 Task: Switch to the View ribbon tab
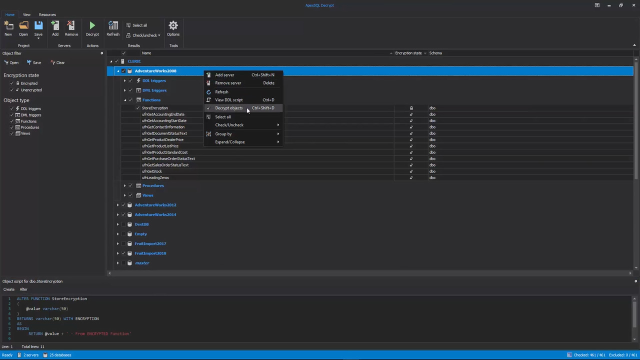click(x=27, y=14)
